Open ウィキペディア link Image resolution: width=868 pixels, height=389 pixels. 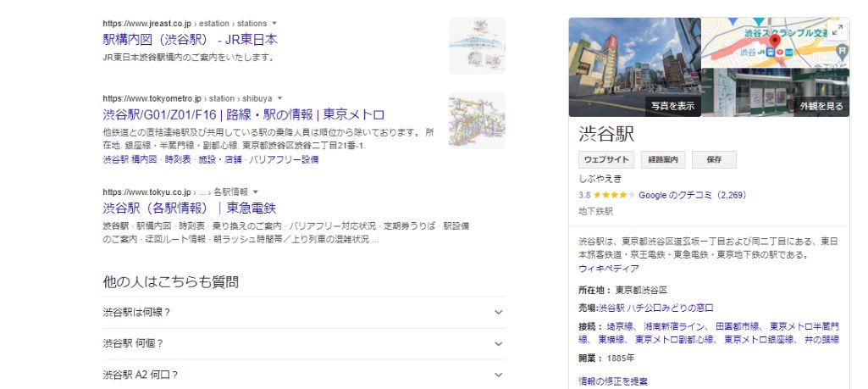pyautogui.click(x=608, y=268)
